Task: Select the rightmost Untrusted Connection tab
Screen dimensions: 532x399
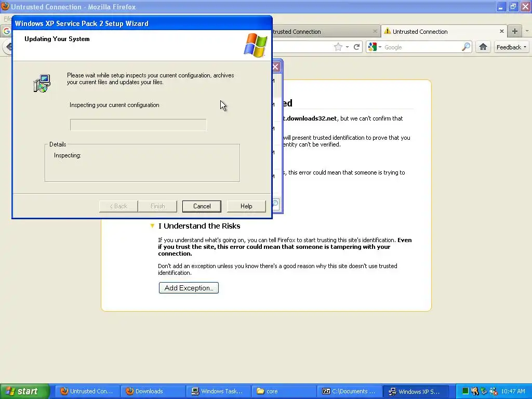Action: pos(444,32)
